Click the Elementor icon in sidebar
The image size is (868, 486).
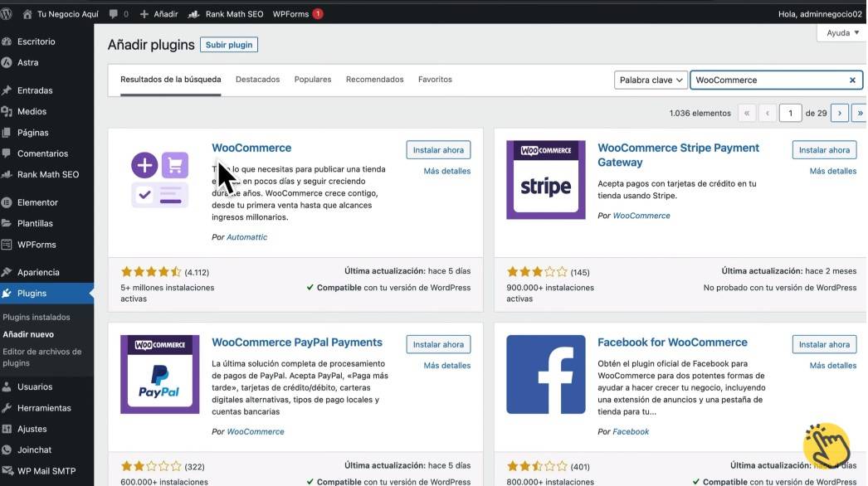[7, 202]
